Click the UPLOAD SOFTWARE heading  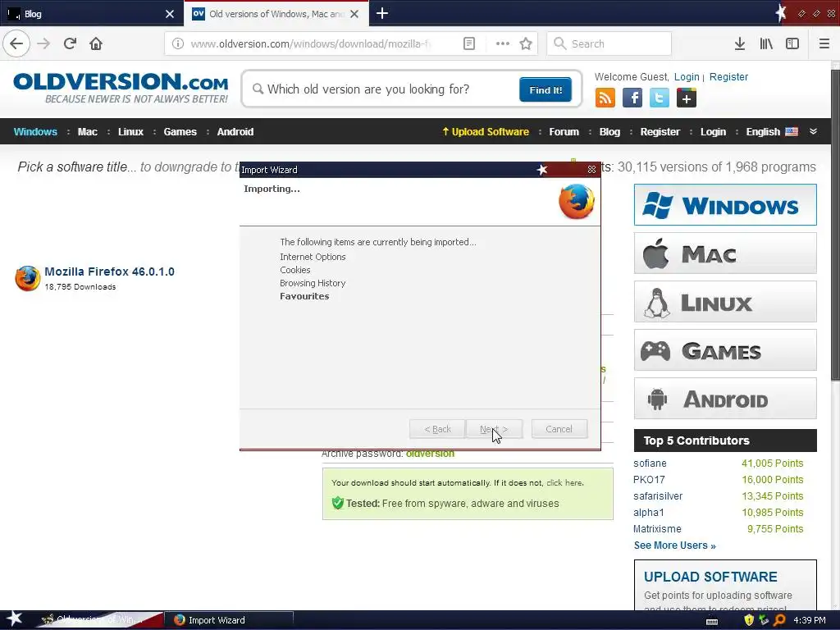710,577
